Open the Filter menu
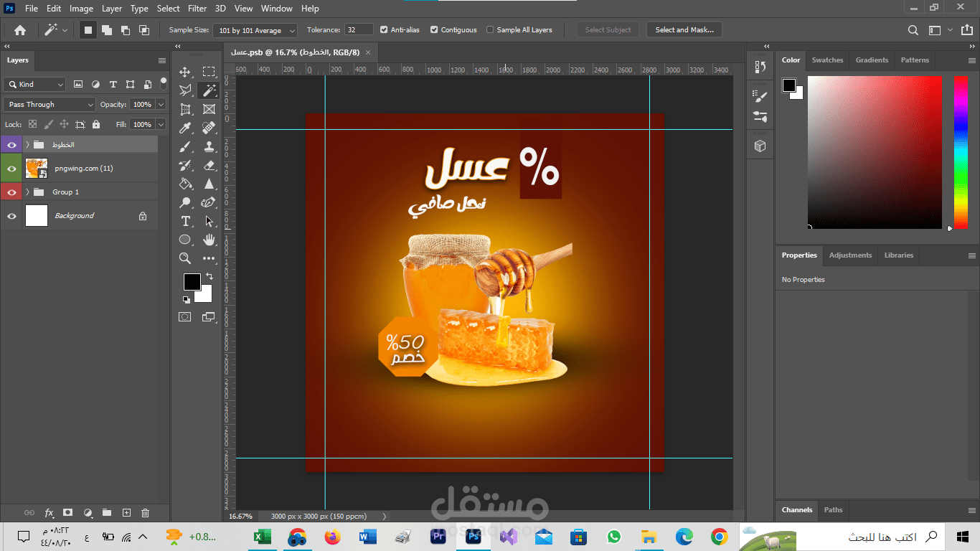980x551 pixels. [197, 9]
